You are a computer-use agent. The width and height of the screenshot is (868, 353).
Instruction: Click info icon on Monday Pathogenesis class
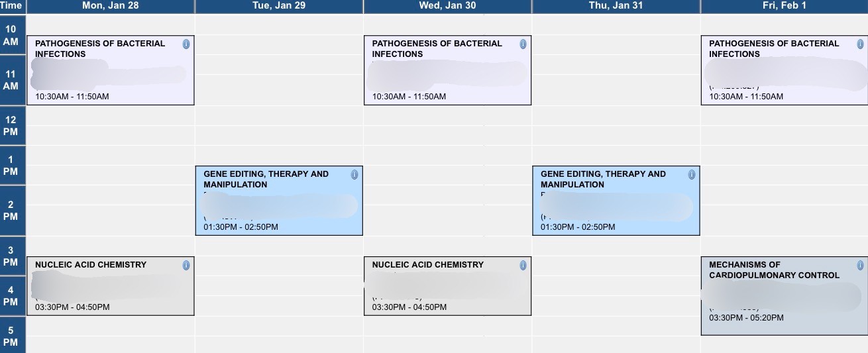click(186, 44)
